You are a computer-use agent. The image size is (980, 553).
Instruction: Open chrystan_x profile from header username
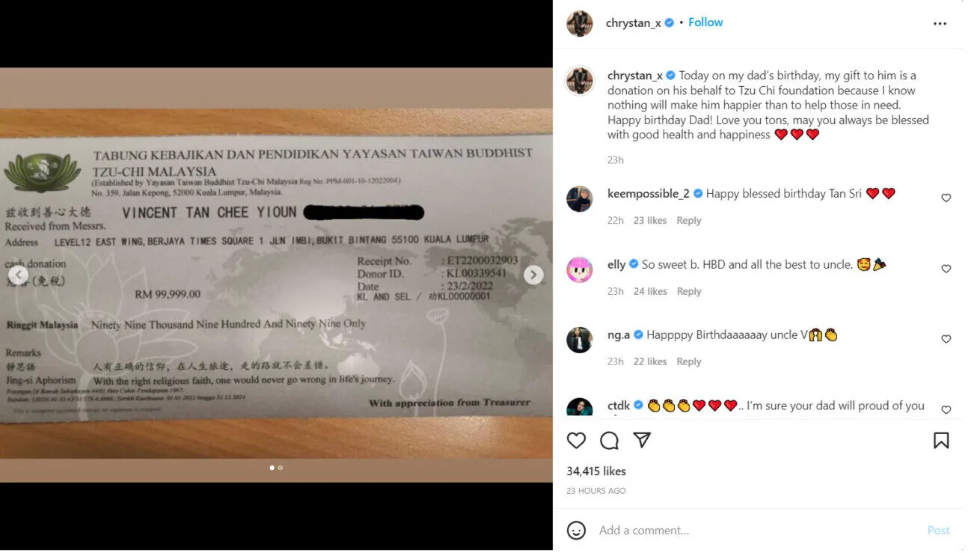pos(633,23)
